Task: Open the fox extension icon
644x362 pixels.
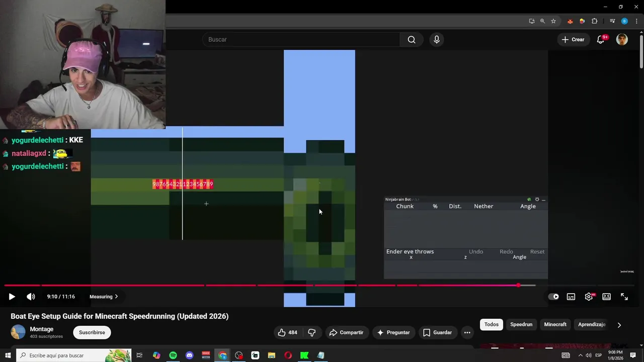Action: click(x=570, y=21)
